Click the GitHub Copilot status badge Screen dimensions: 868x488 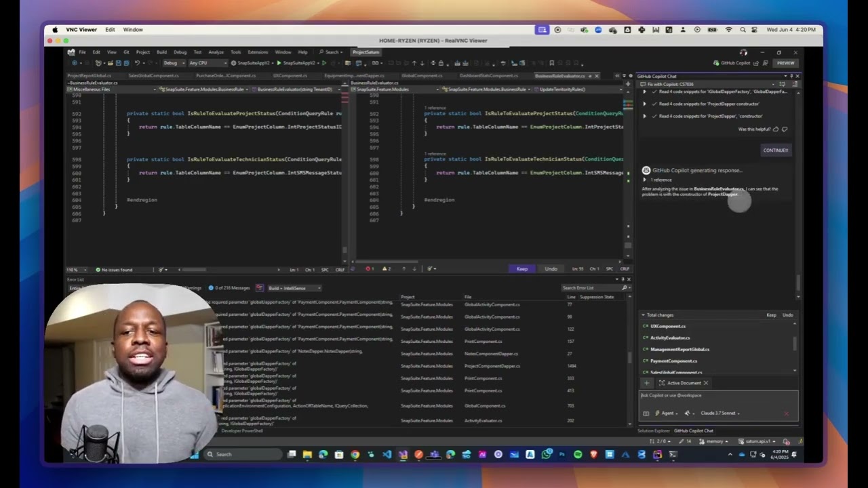(x=732, y=63)
